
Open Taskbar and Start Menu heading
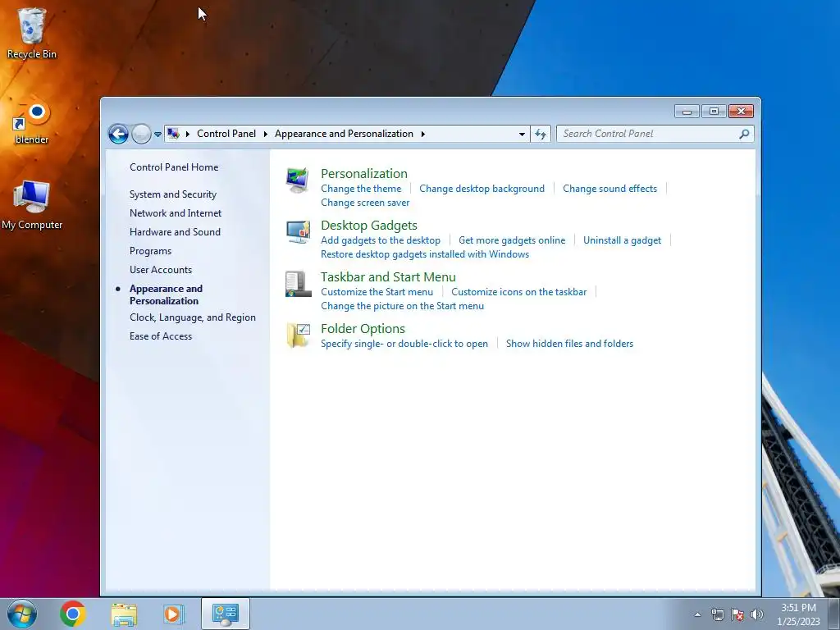click(x=388, y=277)
